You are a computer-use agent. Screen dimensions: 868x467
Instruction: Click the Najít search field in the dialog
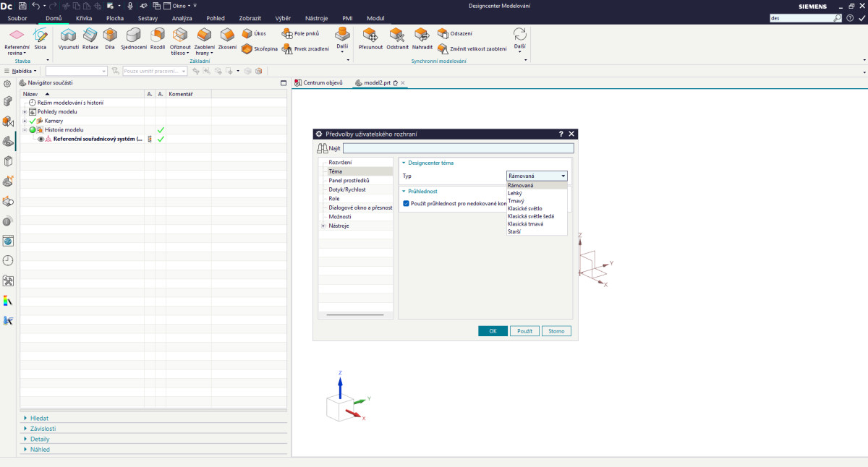click(457, 148)
